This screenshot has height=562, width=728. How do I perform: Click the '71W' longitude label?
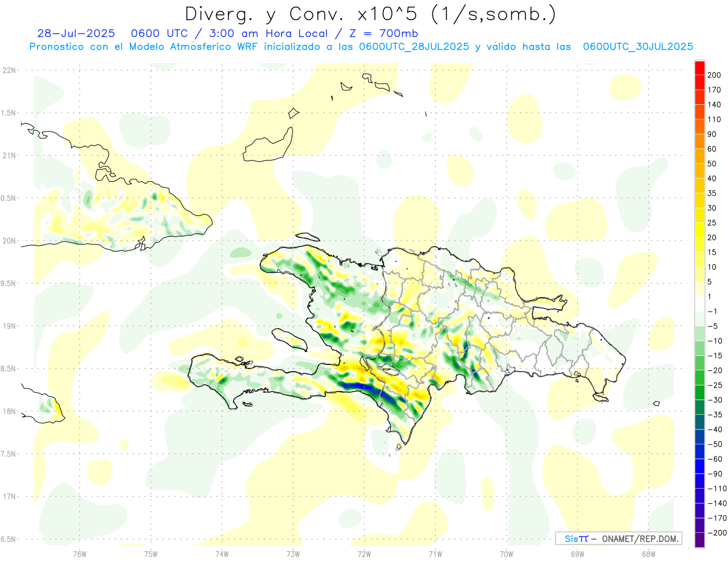click(435, 554)
